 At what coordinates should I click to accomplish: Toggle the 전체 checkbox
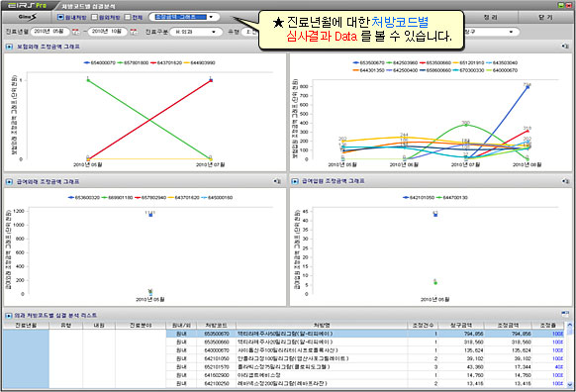tap(128, 17)
